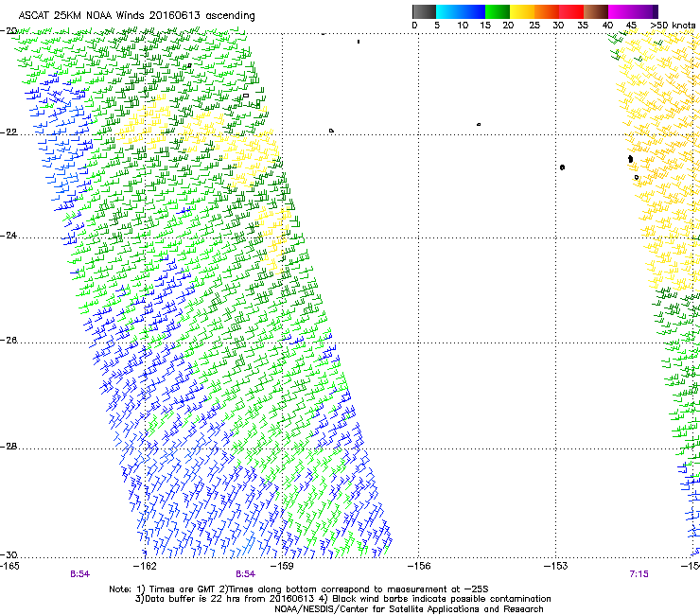Select the gray 0–5 knots color segment

(424, 11)
